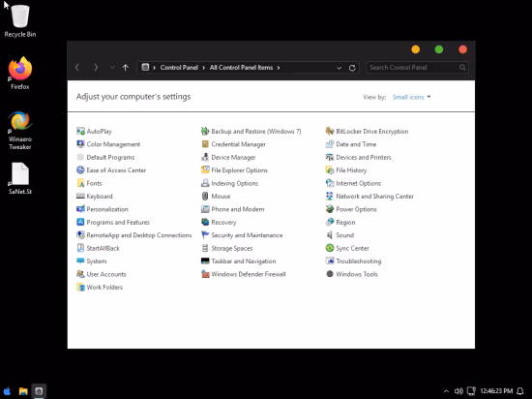Open the System icon
532x399 pixels.
click(x=80, y=261)
